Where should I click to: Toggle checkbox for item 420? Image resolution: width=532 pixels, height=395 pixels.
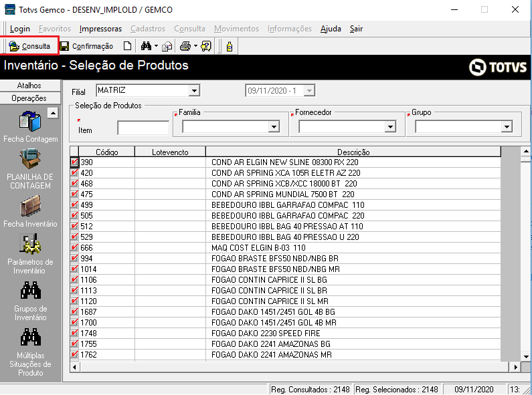pos(74,172)
